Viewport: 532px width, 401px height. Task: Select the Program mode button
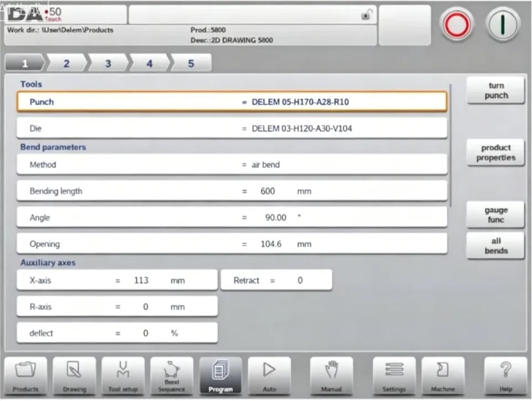click(221, 376)
